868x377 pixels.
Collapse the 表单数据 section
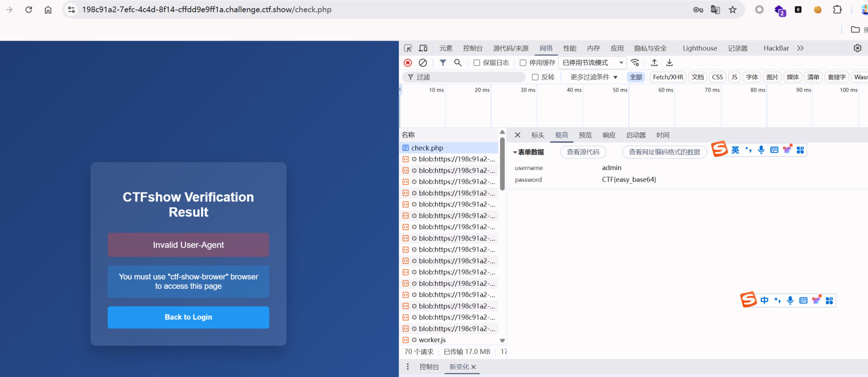click(x=515, y=152)
